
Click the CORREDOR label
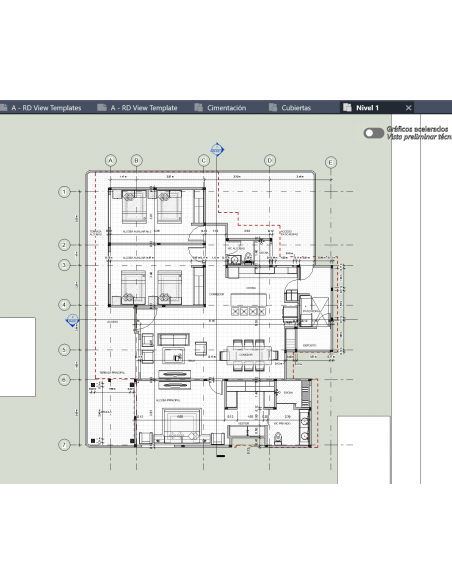(217, 294)
